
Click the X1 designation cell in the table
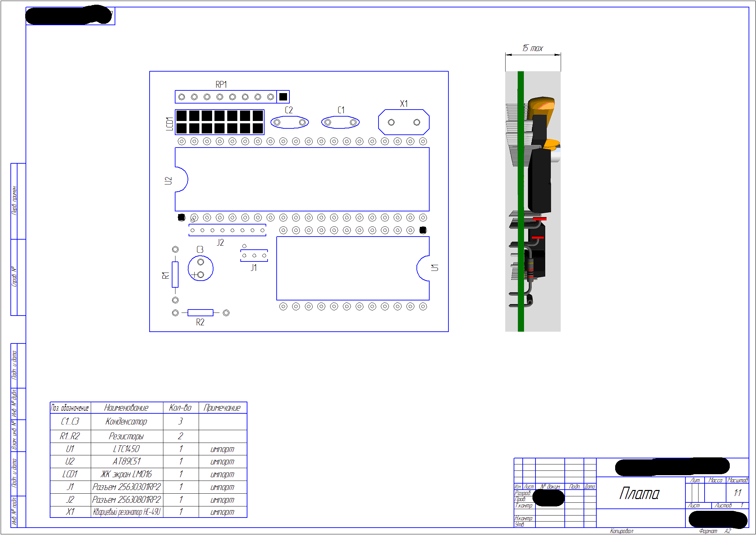tap(70, 512)
